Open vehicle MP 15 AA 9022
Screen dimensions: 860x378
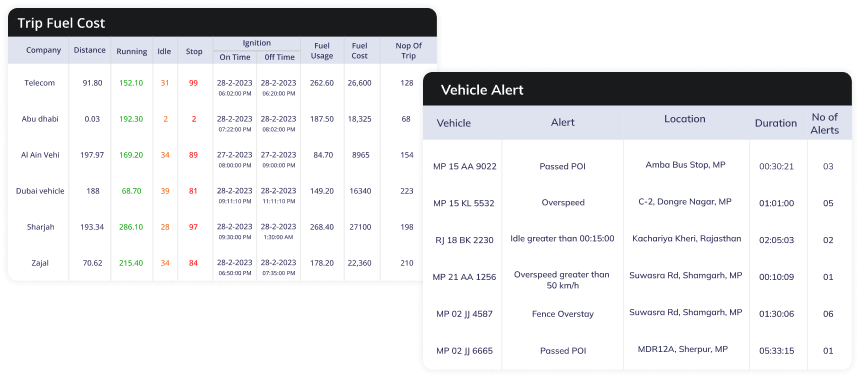point(465,167)
